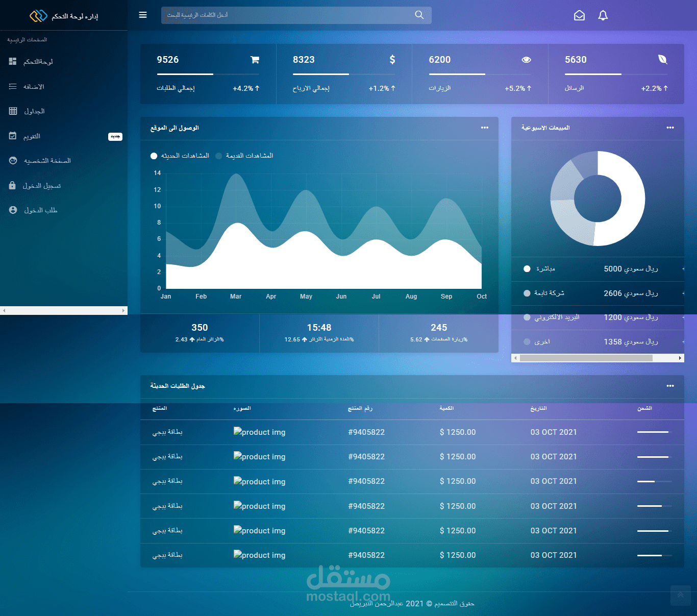Click shipping progress bar in third order row
Image resolution: width=697 pixels, height=616 pixels.
655,481
